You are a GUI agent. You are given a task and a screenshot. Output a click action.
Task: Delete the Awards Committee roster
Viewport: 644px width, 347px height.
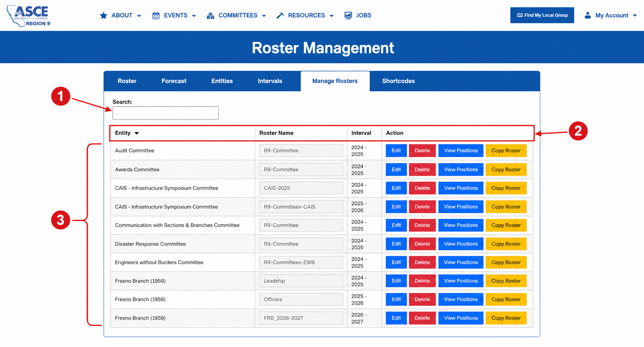(x=422, y=170)
